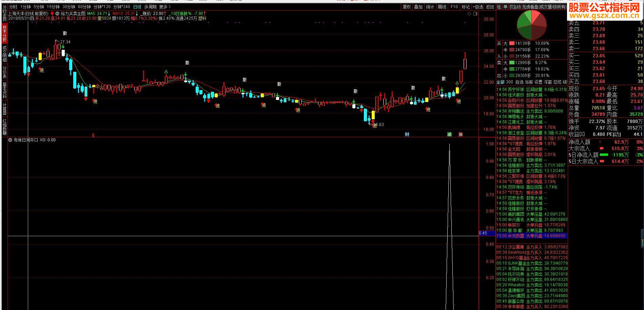
Task: Select the 60分钟 period tab
Action: point(84,7)
